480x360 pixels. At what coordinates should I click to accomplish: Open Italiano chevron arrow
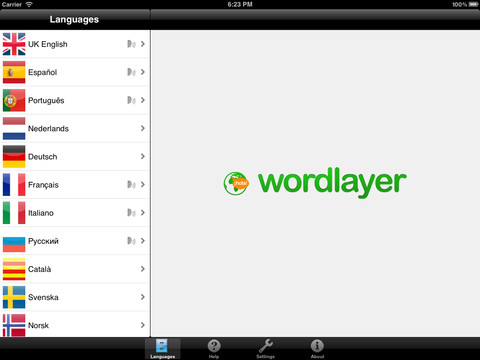[143, 213]
